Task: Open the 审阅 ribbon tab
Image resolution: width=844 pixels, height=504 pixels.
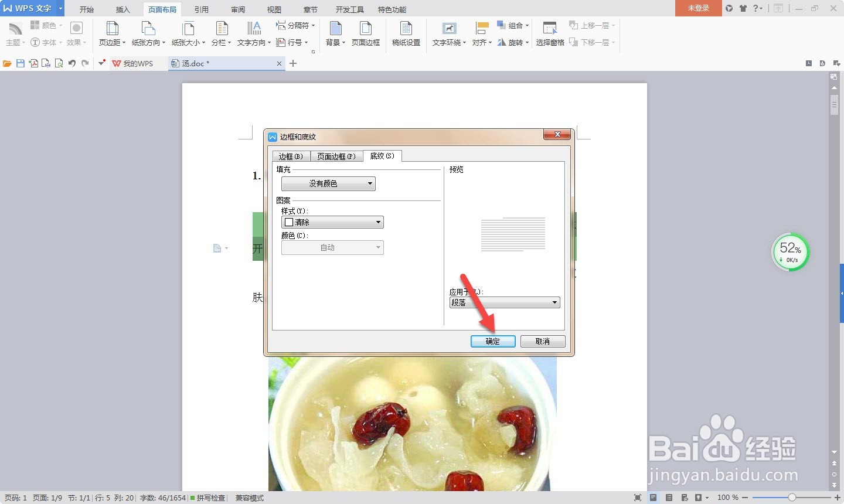Action: tap(238, 9)
